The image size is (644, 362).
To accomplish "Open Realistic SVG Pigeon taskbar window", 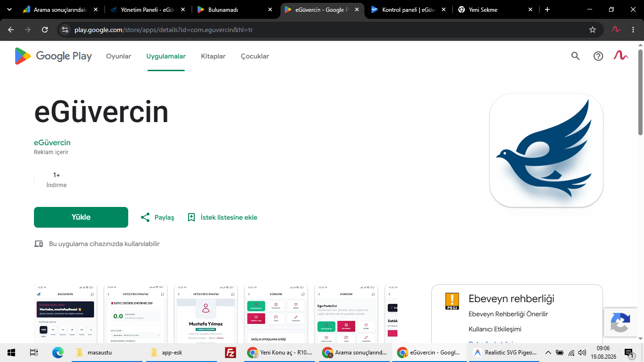I will point(505,353).
